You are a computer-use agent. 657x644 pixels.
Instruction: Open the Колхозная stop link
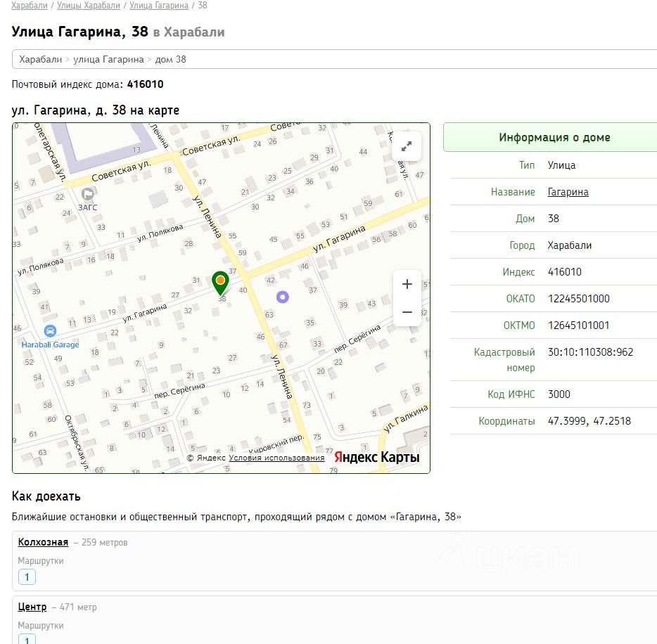(x=43, y=542)
